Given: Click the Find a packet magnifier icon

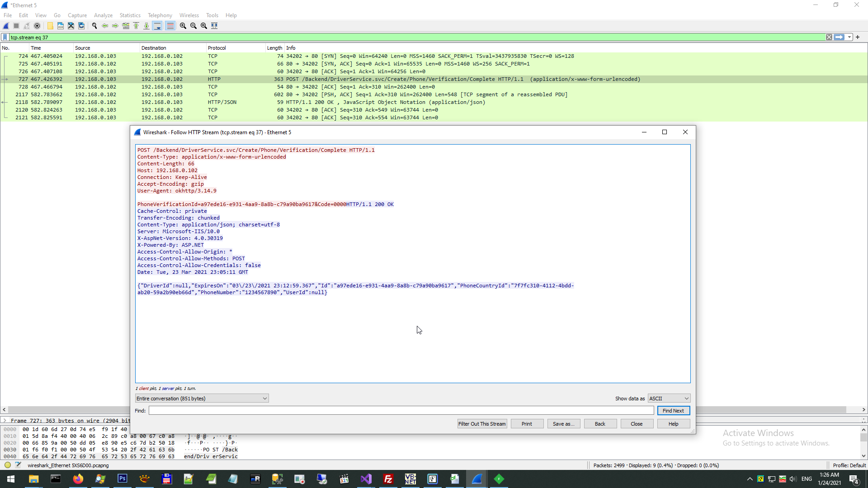Looking at the screenshot, I should [x=94, y=26].
